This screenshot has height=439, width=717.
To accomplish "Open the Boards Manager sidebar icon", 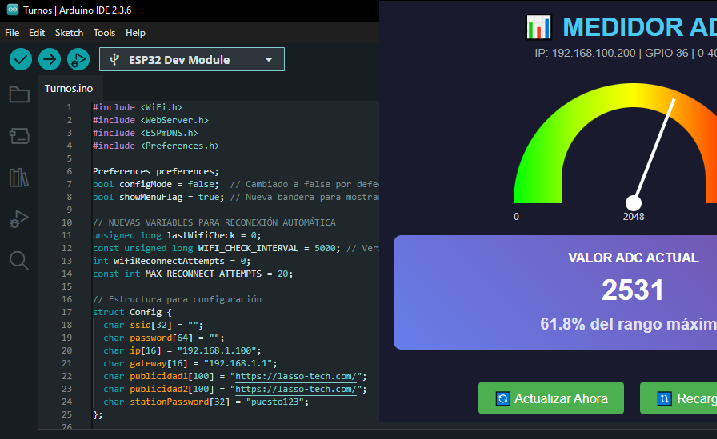I will 19,136.
